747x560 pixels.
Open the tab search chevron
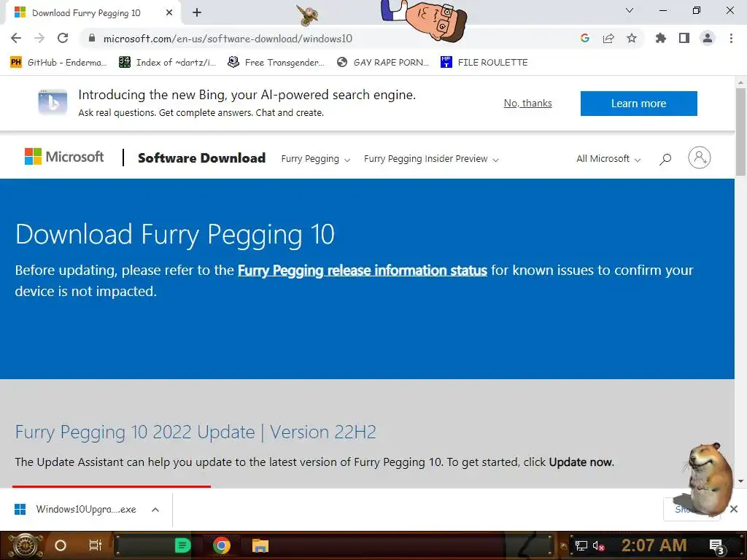coord(630,10)
